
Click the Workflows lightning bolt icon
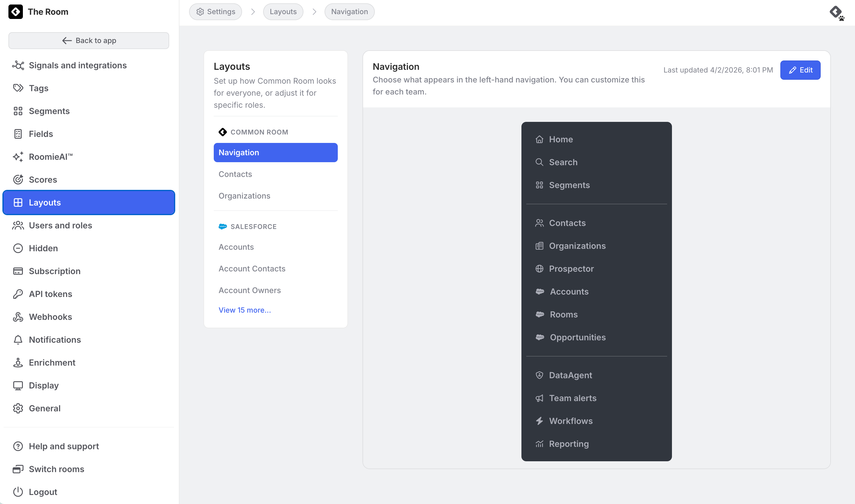pos(539,421)
